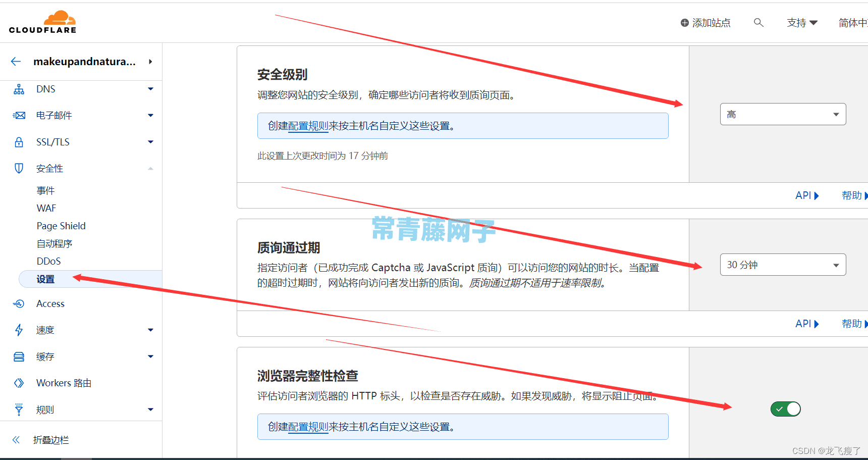Toggle 浏览器完整性检查 switch off
The image size is (868, 460).
pyautogui.click(x=785, y=409)
